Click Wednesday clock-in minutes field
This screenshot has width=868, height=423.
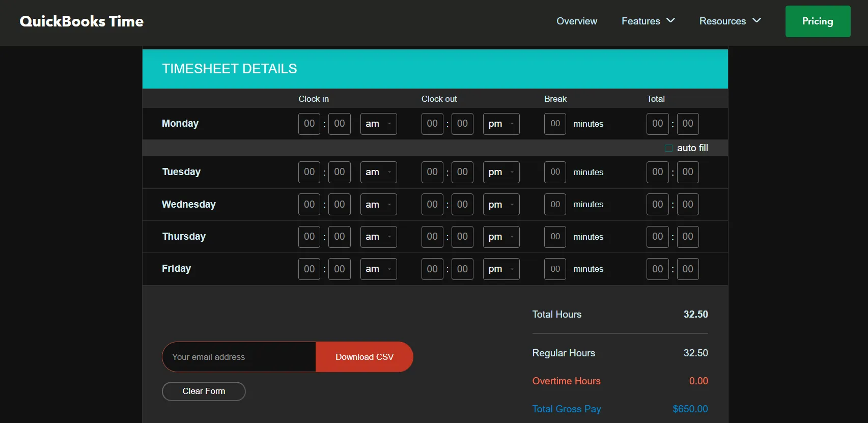tap(340, 205)
